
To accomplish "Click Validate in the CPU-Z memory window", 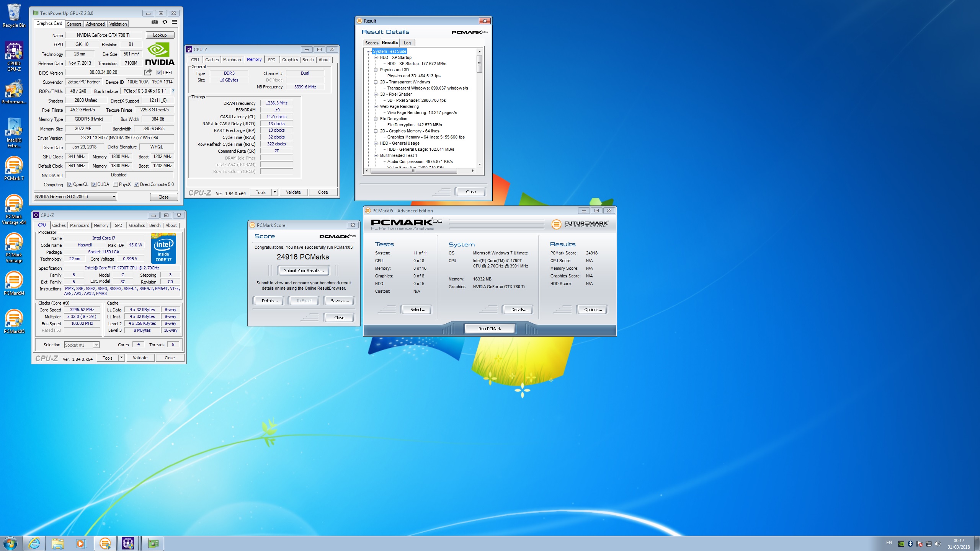I will pos(293,192).
